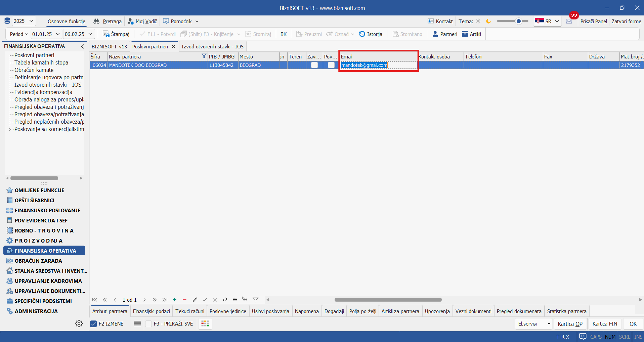Click the delete record minus icon

pos(184,300)
